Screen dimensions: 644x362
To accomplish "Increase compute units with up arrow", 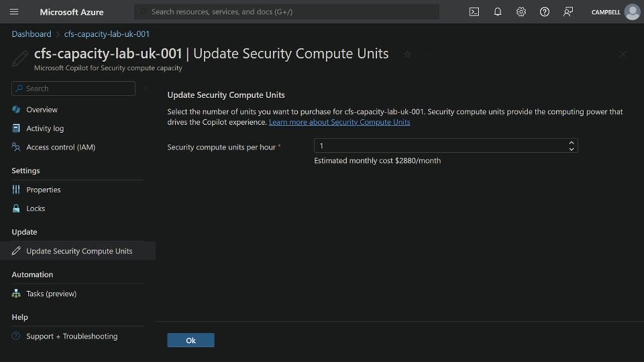I will [x=571, y=142].
